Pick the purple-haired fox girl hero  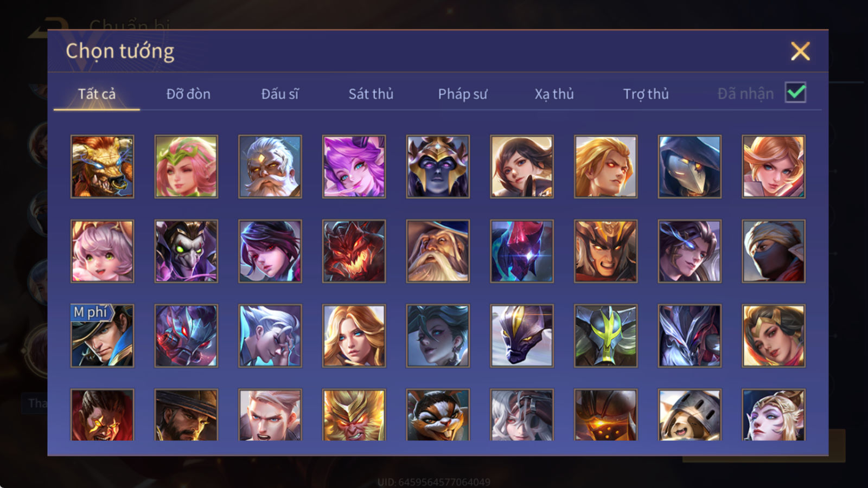(x=354, y=166)
